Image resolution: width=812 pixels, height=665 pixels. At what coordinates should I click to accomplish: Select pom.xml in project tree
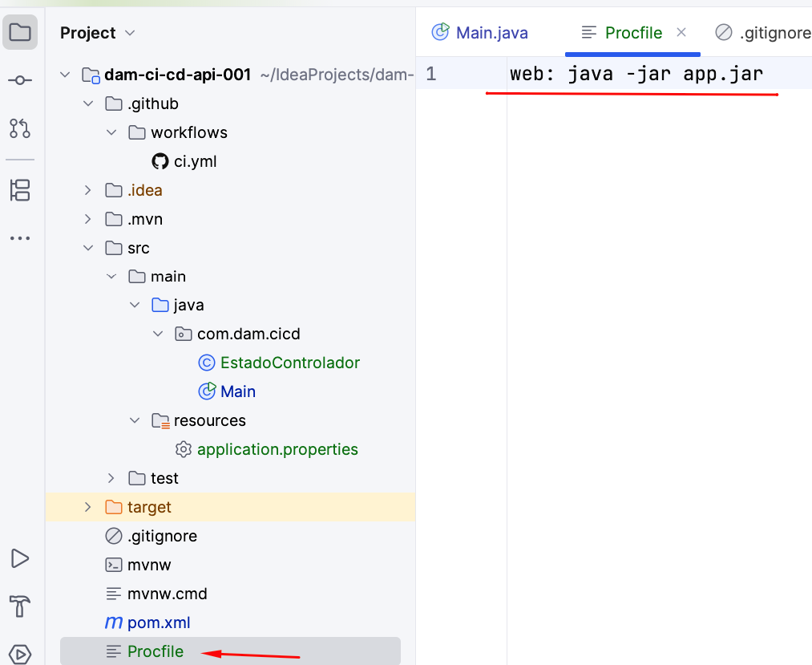coord(159,622)
